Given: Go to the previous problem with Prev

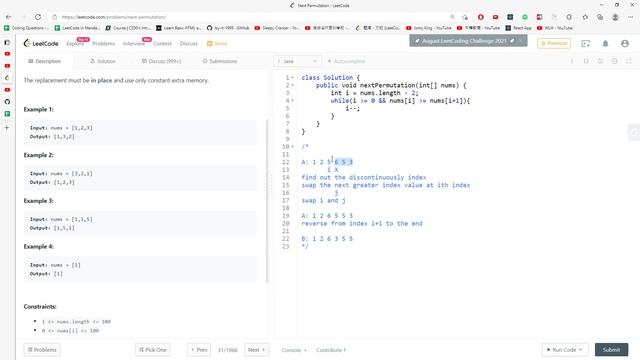Looking at the screenshot, I should tap(199, 350).
